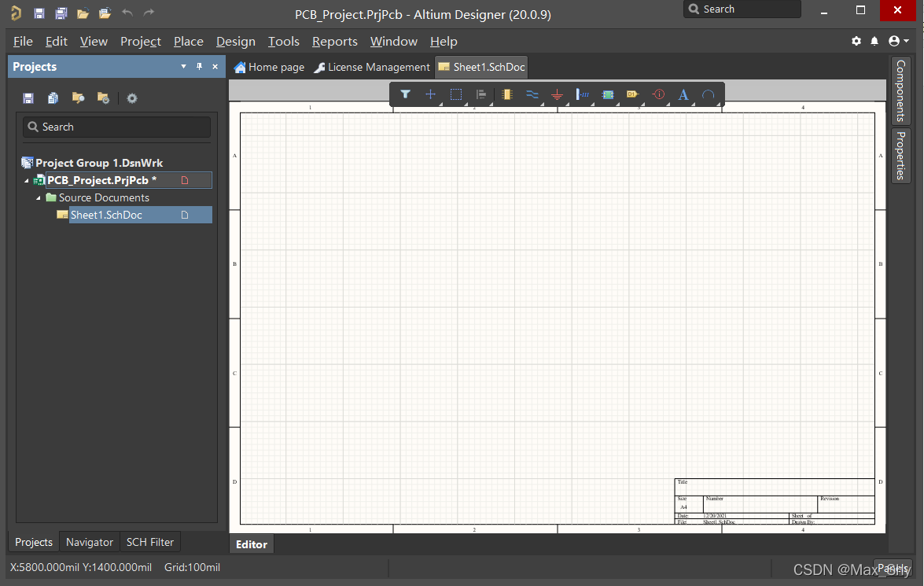Image resolution: width=924 pixels, height=586 pixels.
Task: Click the Projects panel Search field
Action: [116, 127]
